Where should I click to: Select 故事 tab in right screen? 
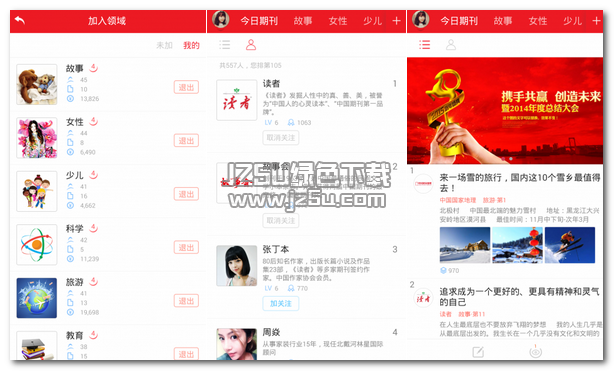point(503,21)
